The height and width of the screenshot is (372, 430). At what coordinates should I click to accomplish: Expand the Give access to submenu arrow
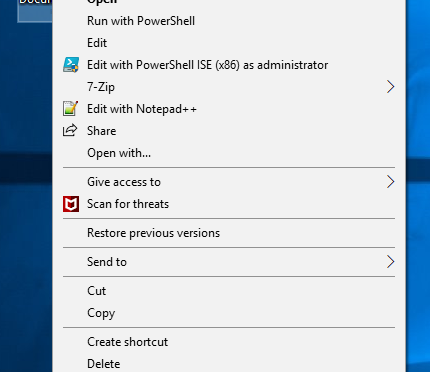click(390, 182)
